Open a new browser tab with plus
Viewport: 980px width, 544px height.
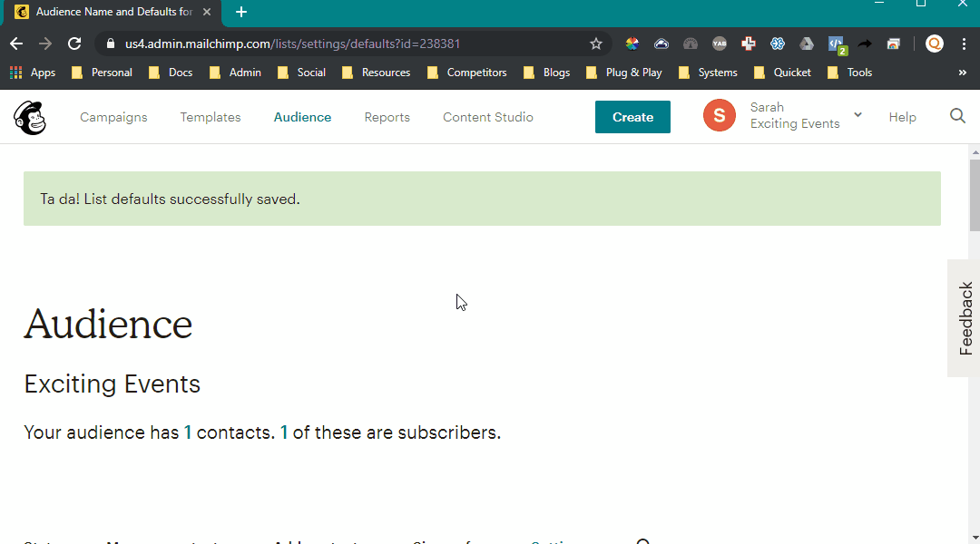(x=241, y=12)
